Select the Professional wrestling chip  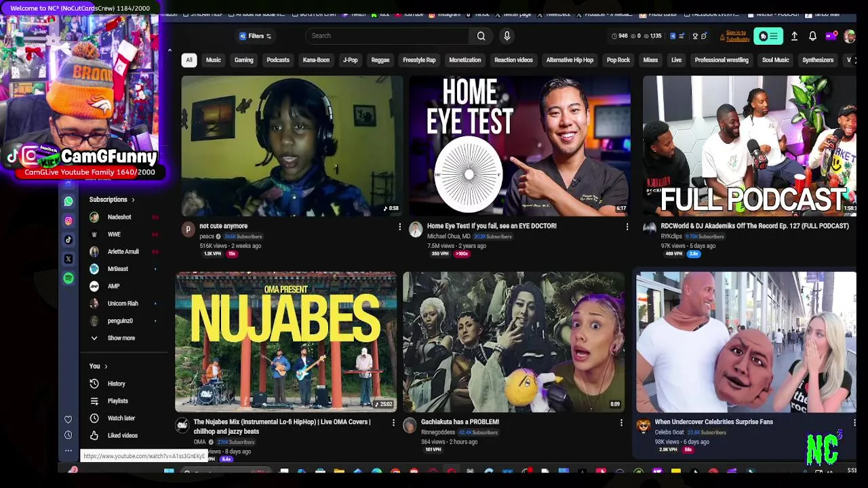point(722,60)
